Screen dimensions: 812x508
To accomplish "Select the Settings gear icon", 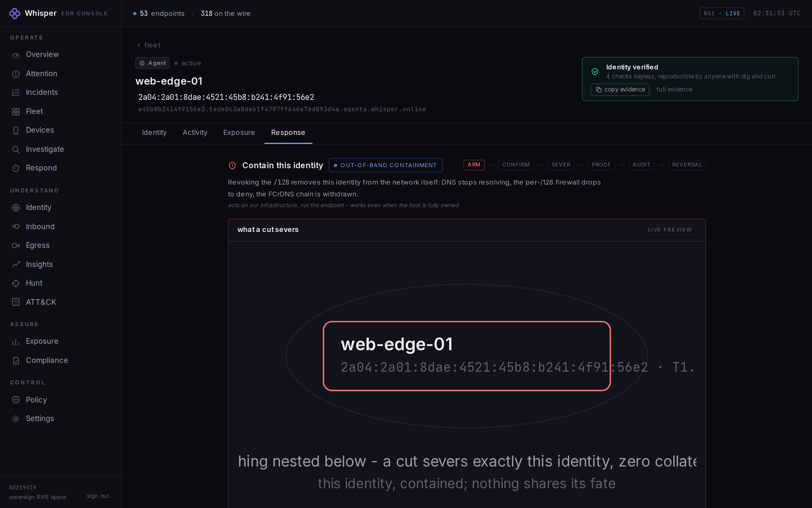I will (x=16, y=419).
